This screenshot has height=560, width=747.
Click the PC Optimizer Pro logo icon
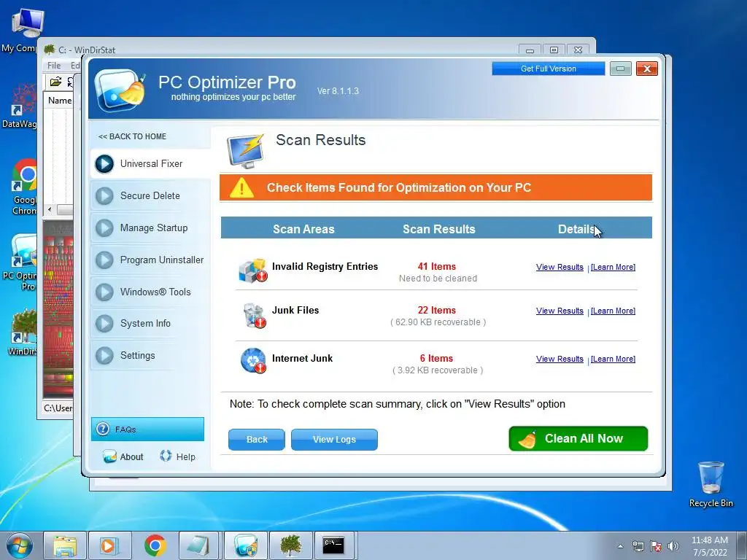coord(120,90)
